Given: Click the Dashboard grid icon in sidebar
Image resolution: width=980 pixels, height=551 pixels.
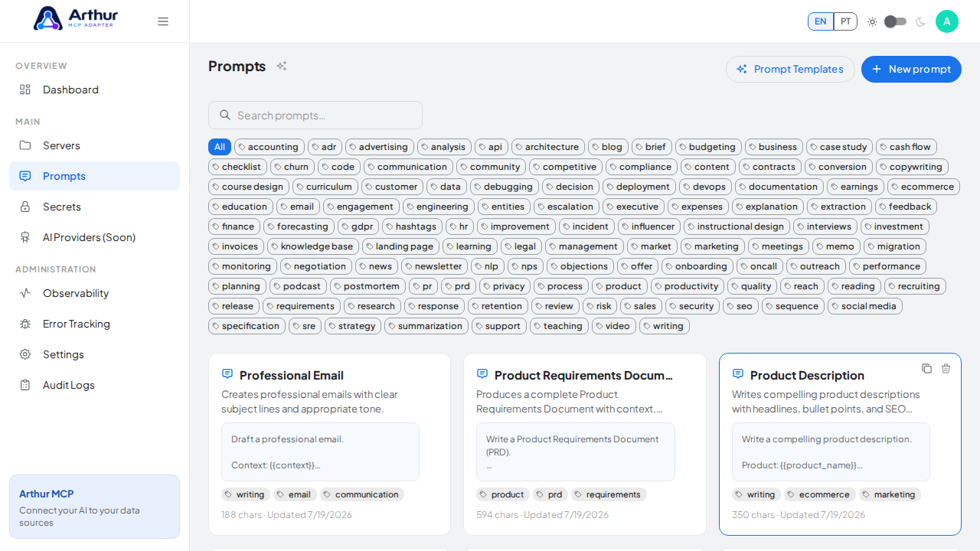Looking at the screenshot, I should (25, 90).
